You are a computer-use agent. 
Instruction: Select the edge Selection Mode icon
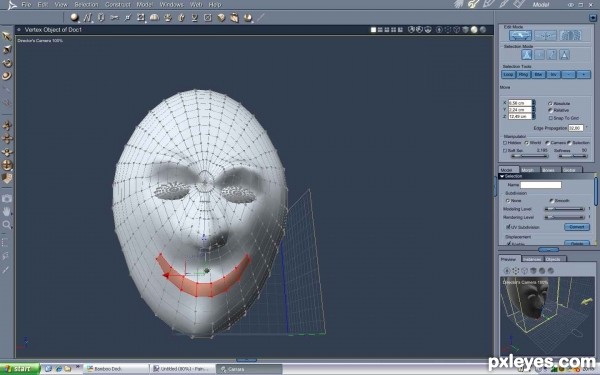pos(552,55)
